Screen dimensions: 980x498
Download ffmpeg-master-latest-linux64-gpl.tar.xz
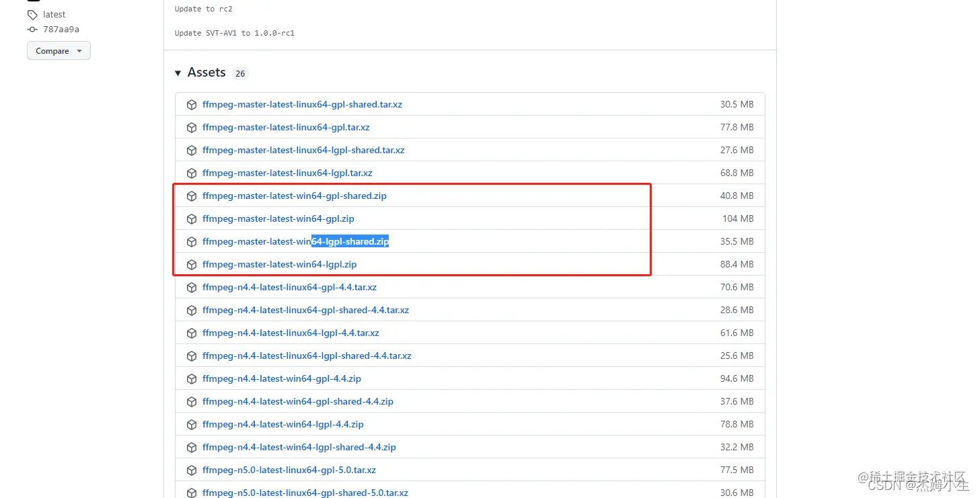click(286, 128)
